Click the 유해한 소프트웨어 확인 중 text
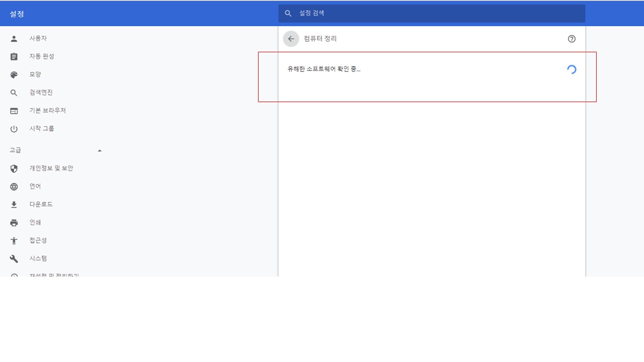The image size is (644, 362). [x=324, y=69]
